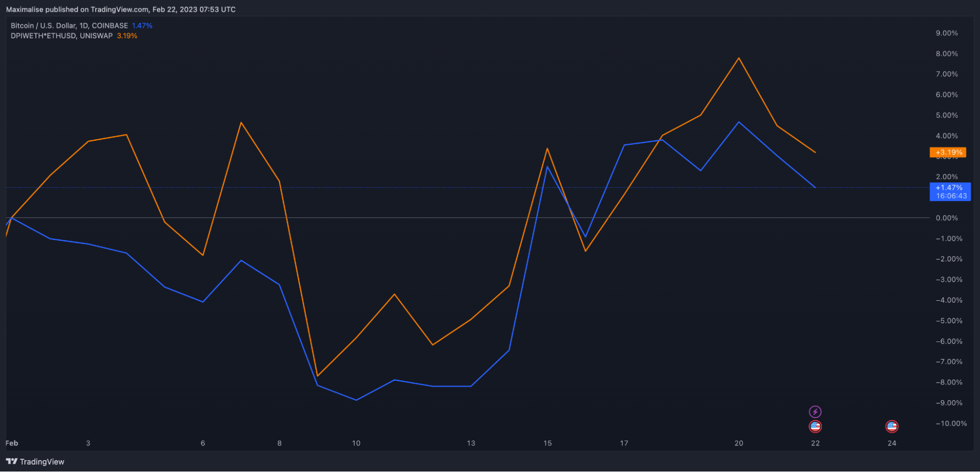Screen dimensions: 980x472
Task: Click the −10.00% price axis label
Action: point(951,423)
